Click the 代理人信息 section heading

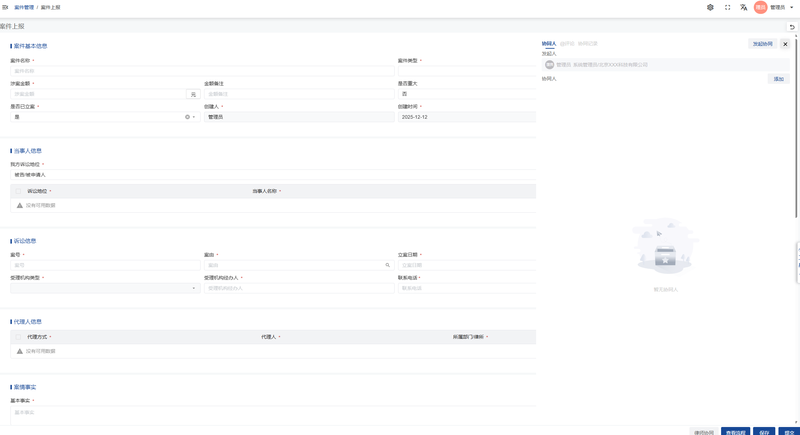tap(28, 322)
